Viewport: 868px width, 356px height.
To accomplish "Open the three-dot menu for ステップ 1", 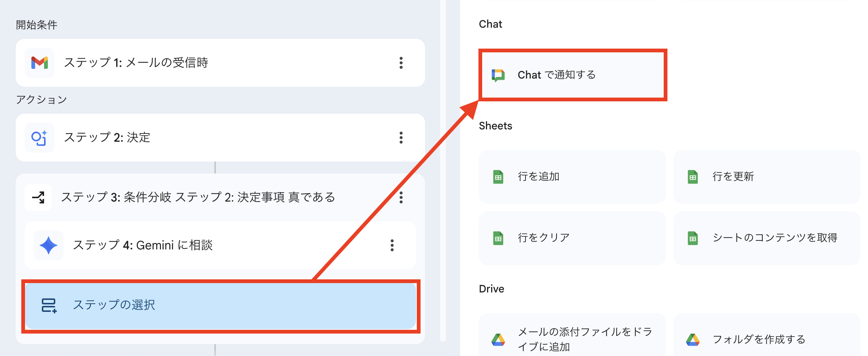I will coord(401,63).
